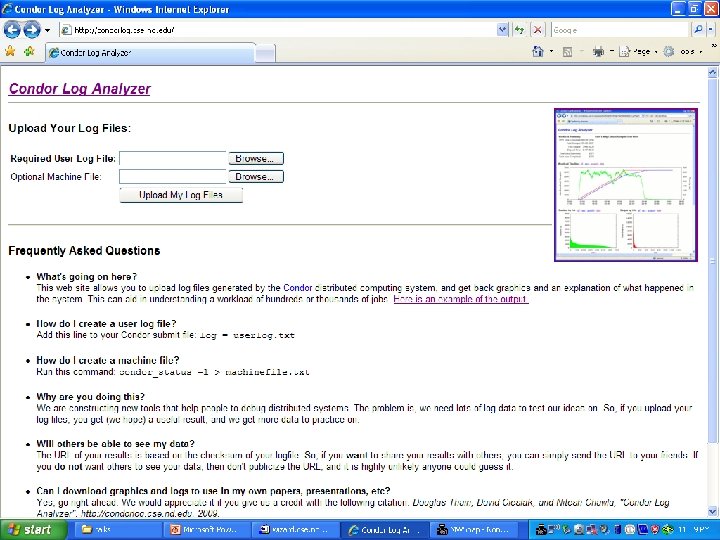Switch to the Microsoft PowerPoint taskbar item
The width and height of the screenshot is (720, 540).
tap(207, 530)
